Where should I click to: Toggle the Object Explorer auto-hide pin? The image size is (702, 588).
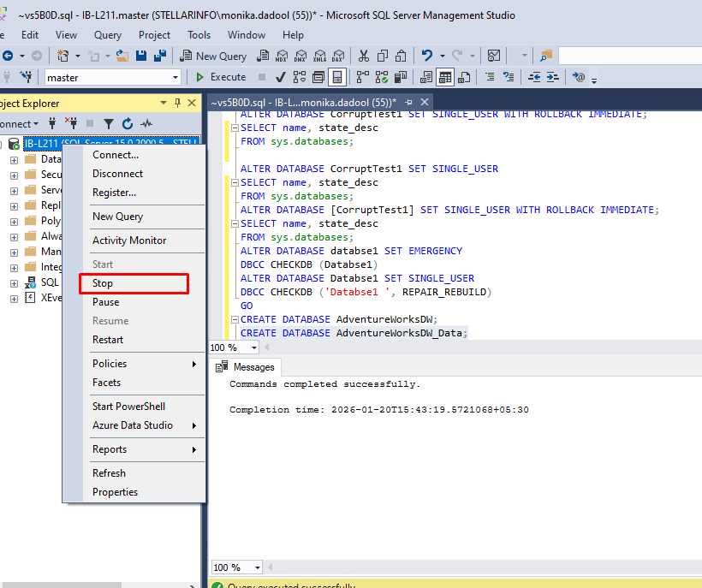pos(176,102)
